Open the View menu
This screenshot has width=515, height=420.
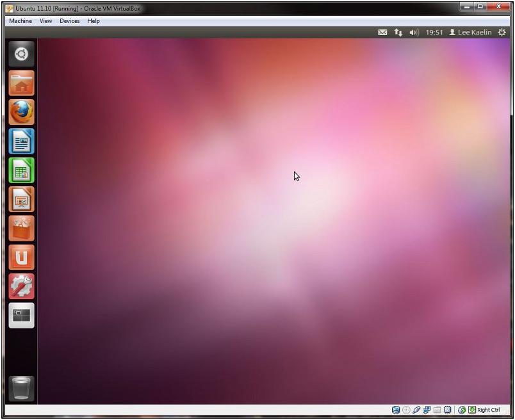tap(45, 20)
